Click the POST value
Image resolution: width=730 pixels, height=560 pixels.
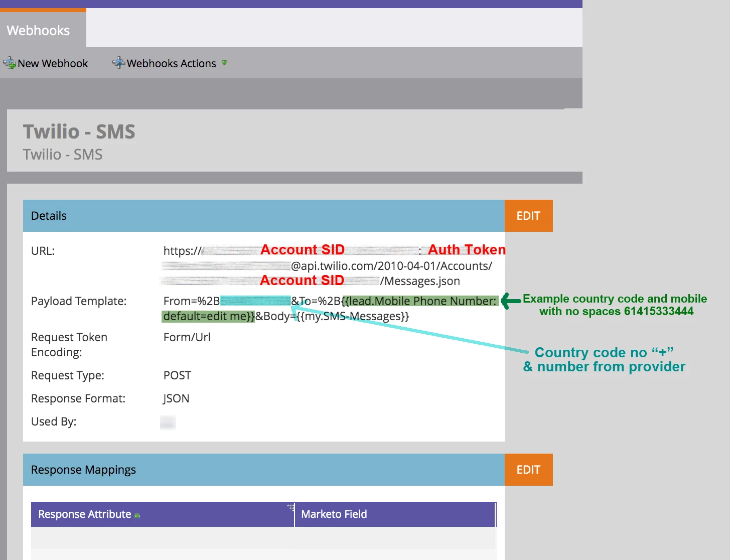[x=177, y=375]
